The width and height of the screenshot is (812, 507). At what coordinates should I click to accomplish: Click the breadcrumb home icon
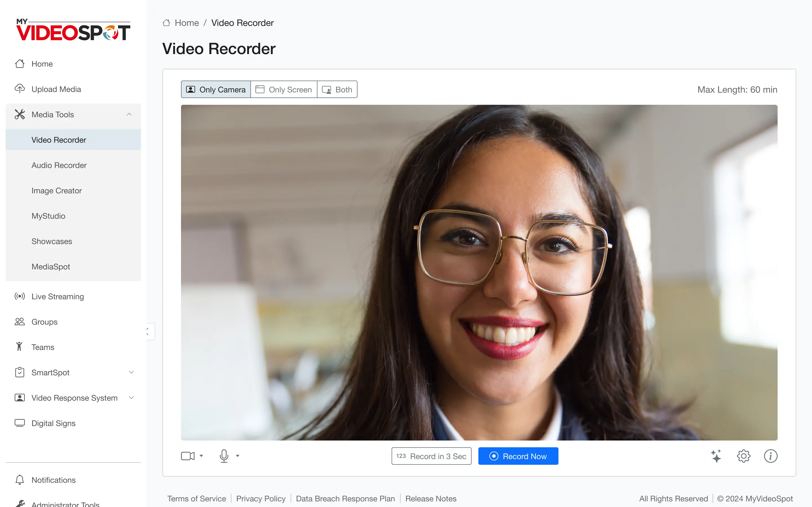[166, 23]
